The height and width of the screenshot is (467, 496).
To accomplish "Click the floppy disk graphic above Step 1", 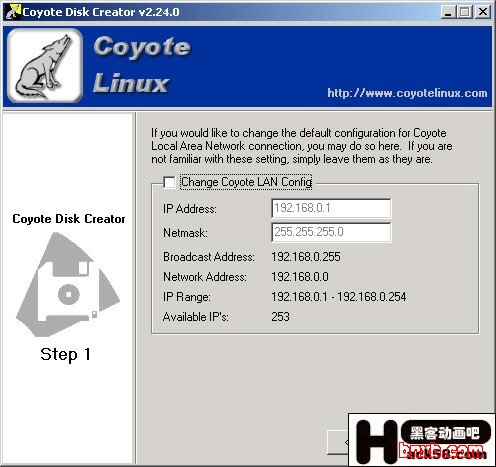I will (68, 284).
